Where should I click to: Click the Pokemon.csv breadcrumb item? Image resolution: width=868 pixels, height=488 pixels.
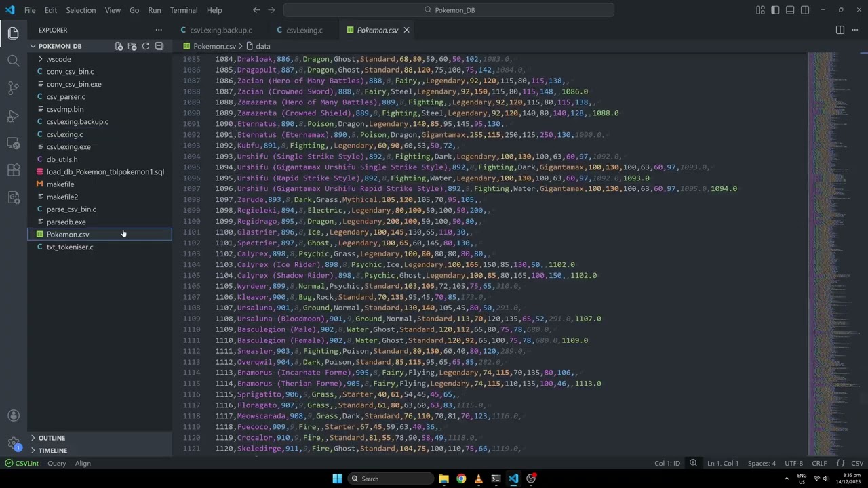pos(210,46)
